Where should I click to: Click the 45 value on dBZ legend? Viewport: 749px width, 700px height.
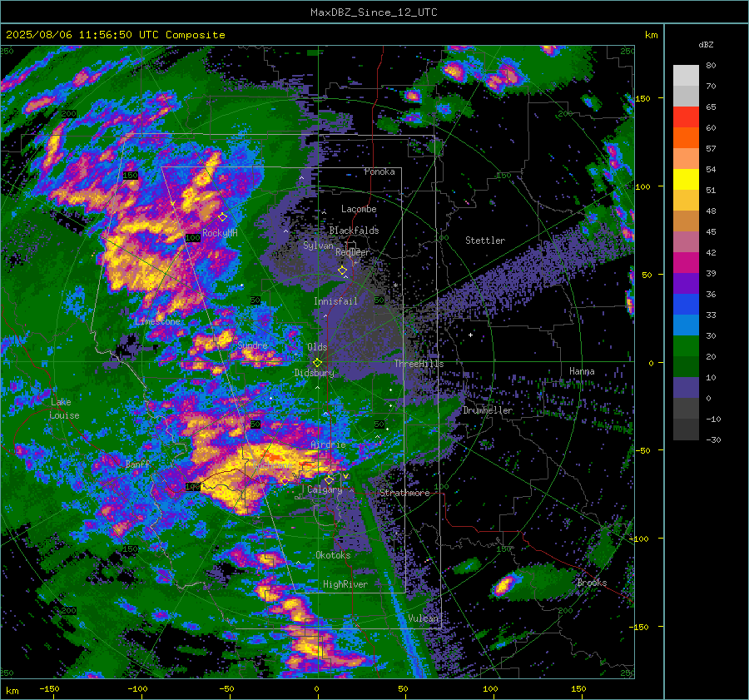pyautogui.click(x=711, y=232)
